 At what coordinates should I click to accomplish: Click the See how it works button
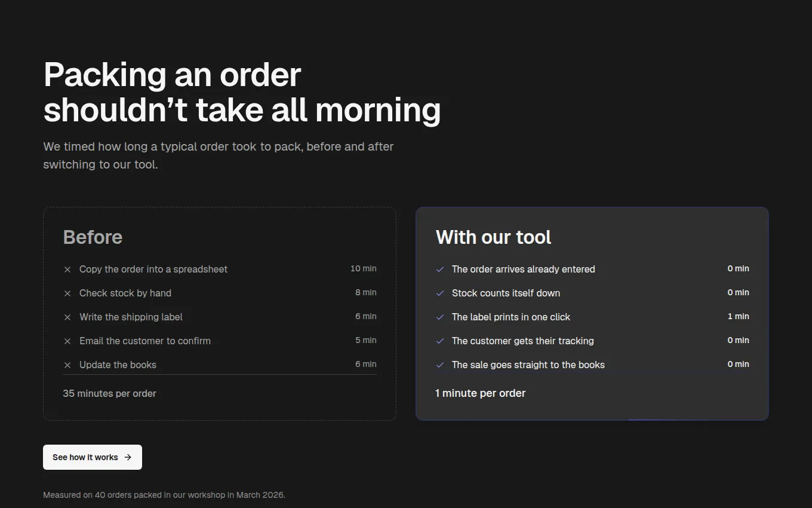(x=93, y=457)
